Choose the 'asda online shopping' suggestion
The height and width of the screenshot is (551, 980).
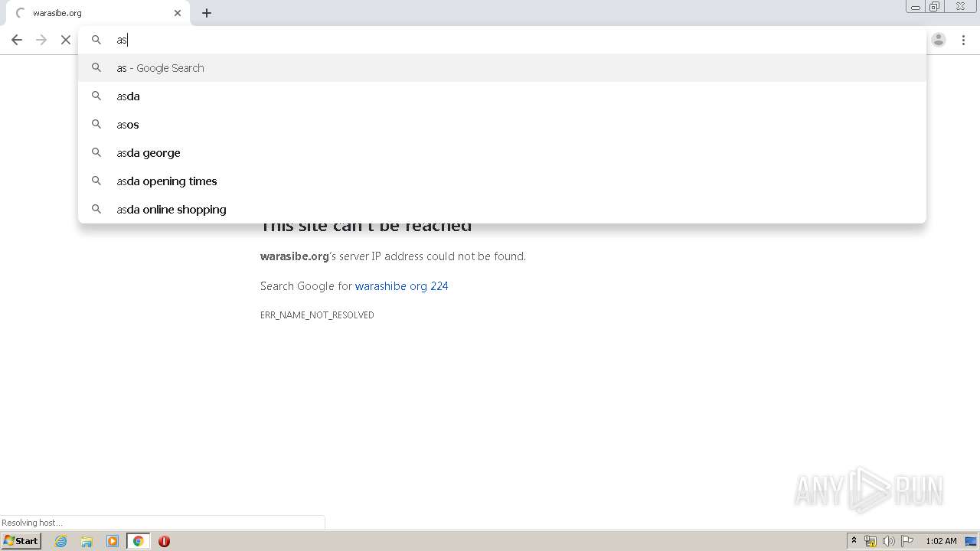(x=502, y=210)
